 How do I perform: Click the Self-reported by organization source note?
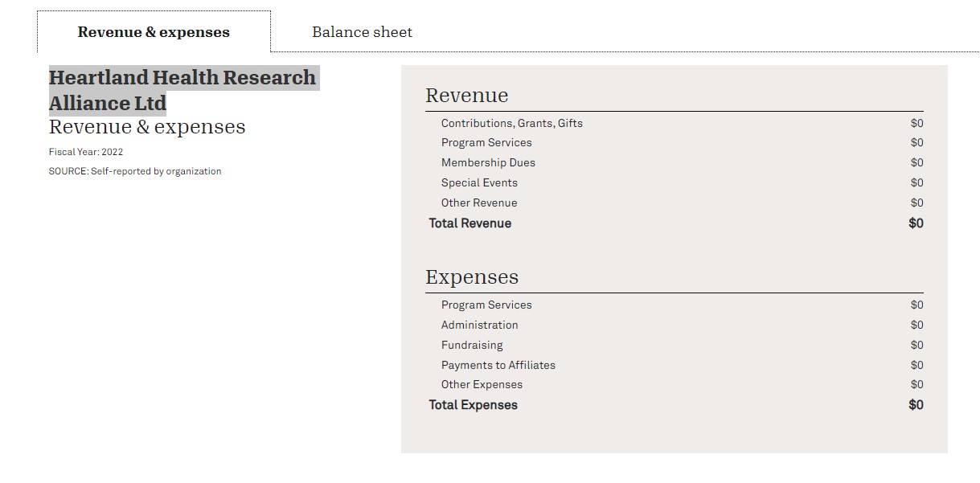(x=135, y=171)
